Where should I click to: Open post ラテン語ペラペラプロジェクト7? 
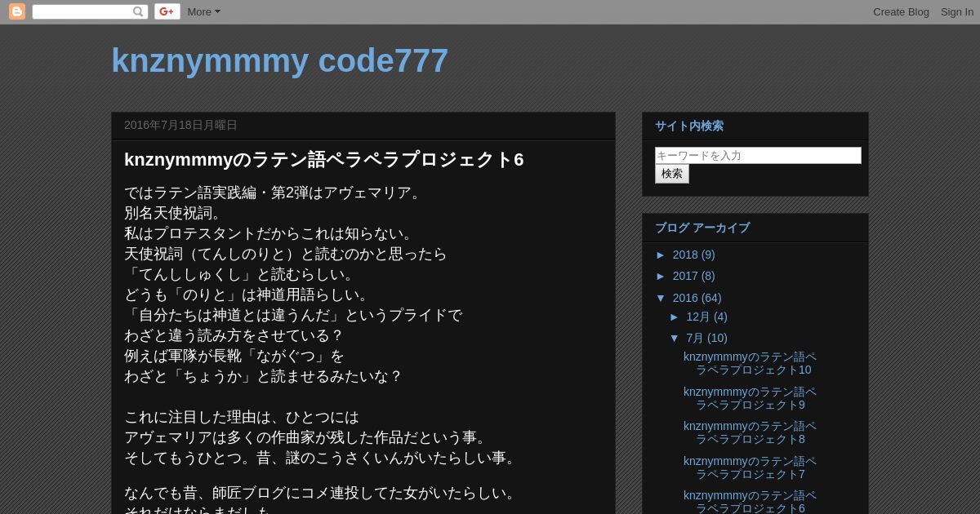click(750, 467)
